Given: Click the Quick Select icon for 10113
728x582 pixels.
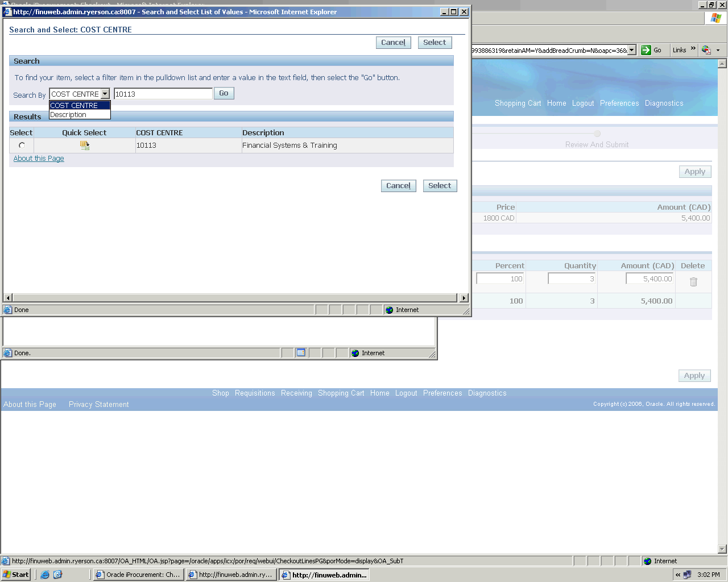Looking at the screenshot, I should click(x=85, y=145).
